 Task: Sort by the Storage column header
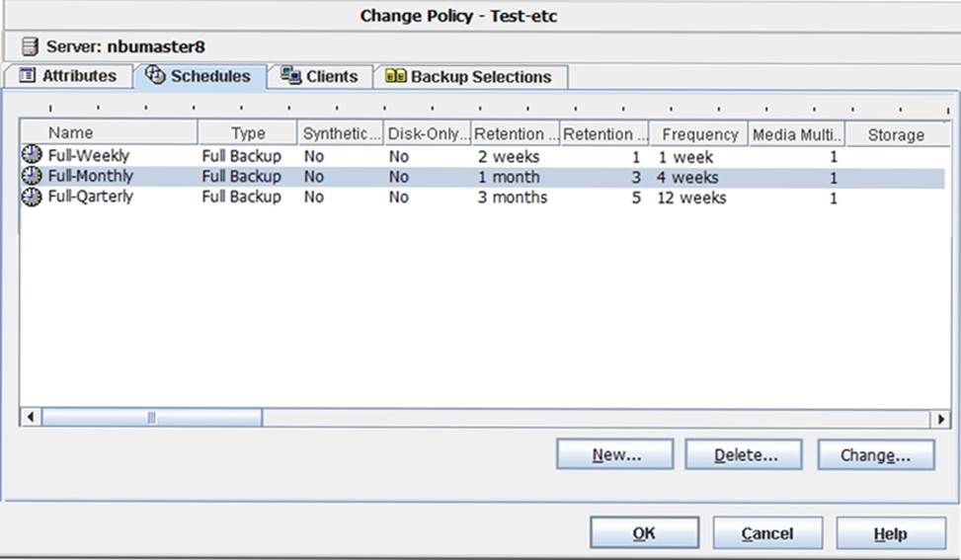click(899, 134)
